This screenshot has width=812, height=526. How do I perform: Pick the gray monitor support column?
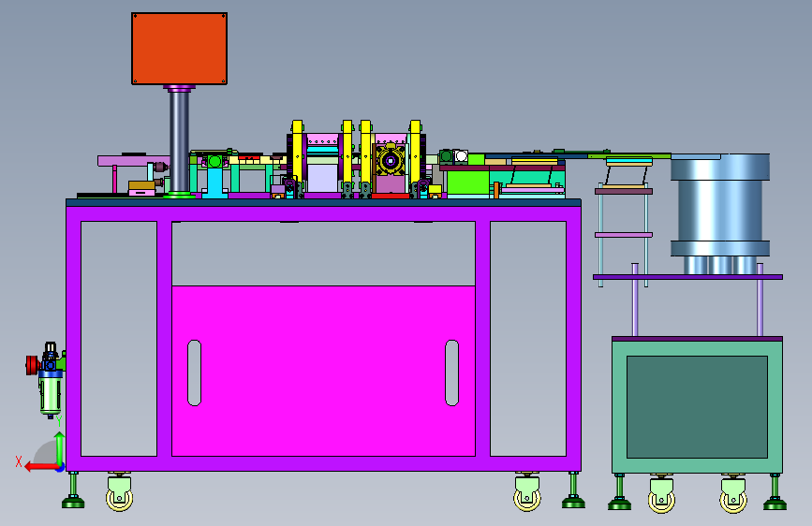coord(179,140)
